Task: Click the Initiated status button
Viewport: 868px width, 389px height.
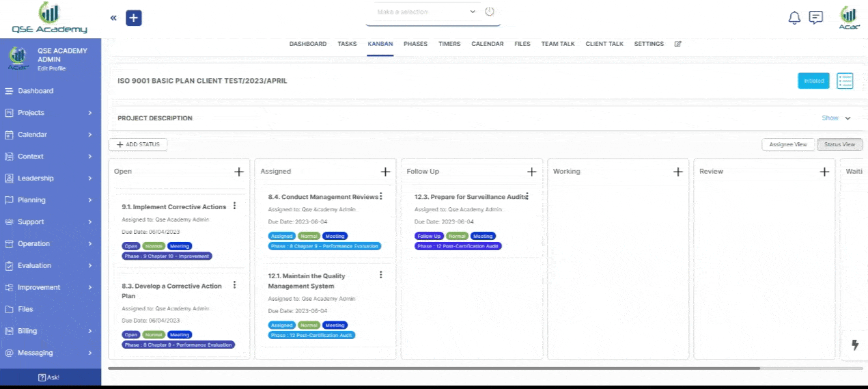Action: tap(813, 81)
